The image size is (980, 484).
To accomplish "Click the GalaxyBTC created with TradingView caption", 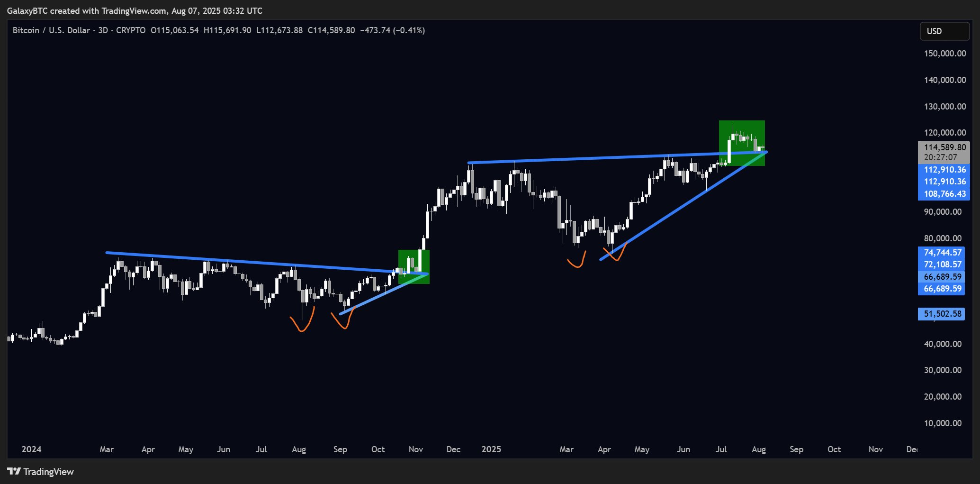I will (x=135, y=10).
